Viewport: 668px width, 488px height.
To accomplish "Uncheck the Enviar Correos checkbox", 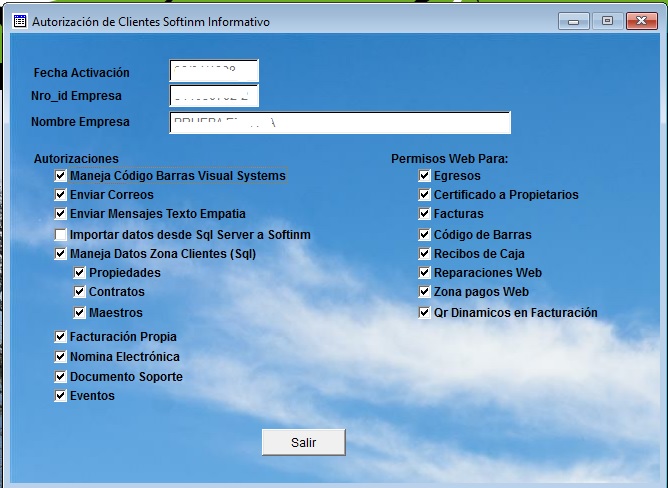I will tap(60, 194).
